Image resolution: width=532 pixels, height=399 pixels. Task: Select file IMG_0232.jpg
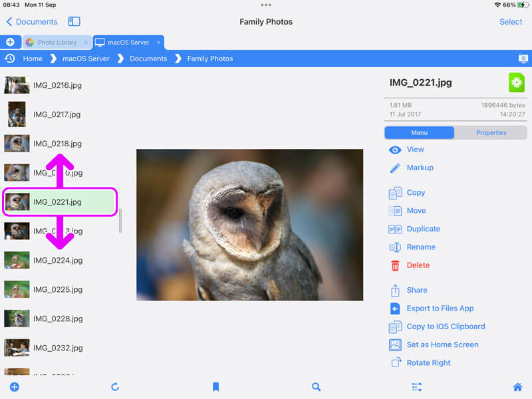(x=60, y=348)
